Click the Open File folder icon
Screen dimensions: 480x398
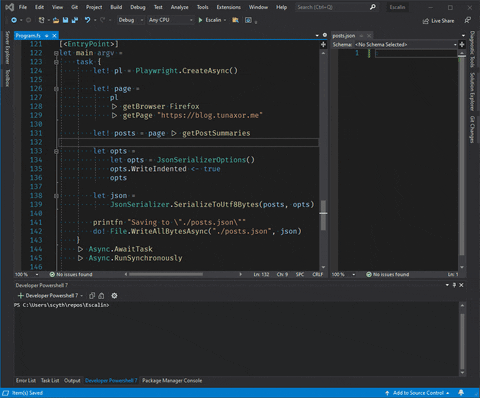56,20
